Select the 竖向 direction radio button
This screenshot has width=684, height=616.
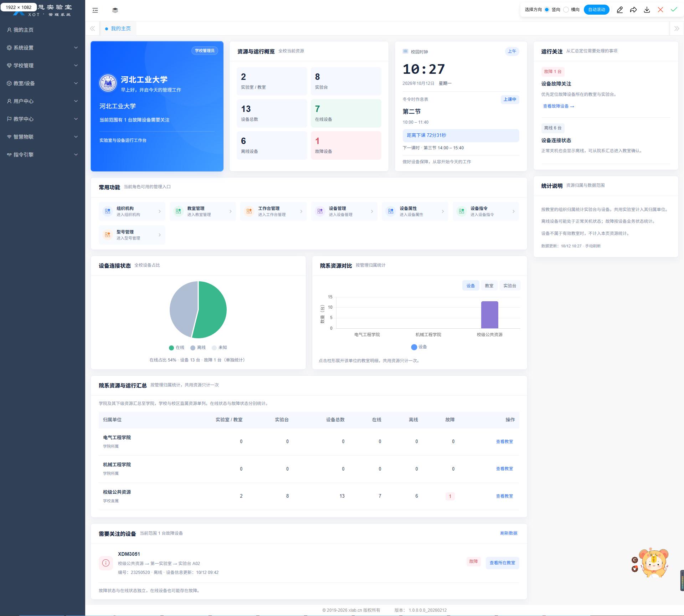tap(547, 10)
